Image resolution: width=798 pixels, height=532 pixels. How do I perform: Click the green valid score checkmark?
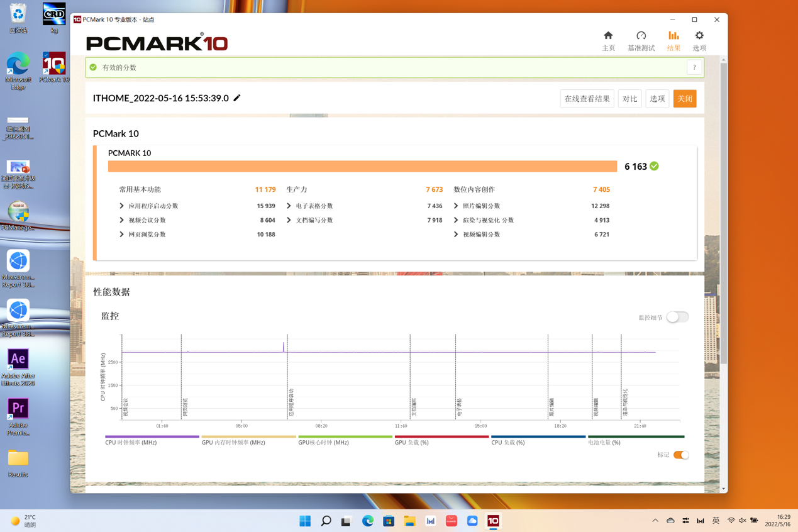tap(655, 166)
